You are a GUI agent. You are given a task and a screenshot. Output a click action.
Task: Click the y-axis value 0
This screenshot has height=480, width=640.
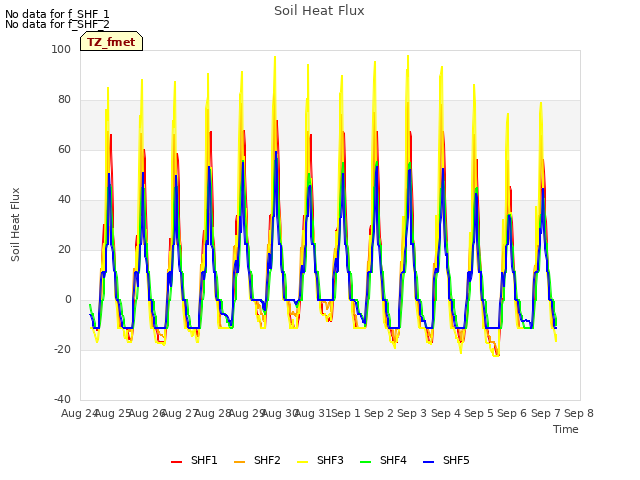coord(68,300)
